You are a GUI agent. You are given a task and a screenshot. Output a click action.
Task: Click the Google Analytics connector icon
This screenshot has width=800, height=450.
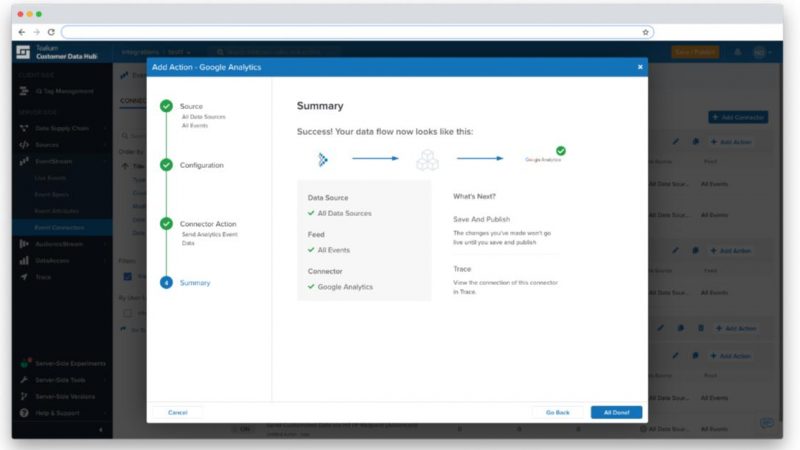[x=545, y=157]
